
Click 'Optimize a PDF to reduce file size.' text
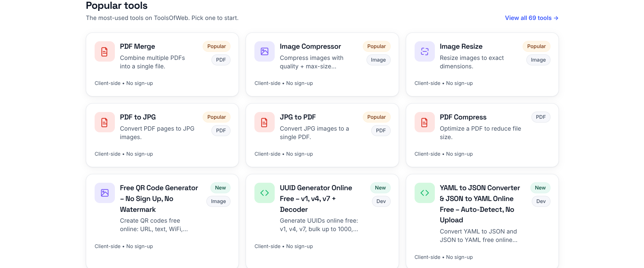tap(480, 133)
